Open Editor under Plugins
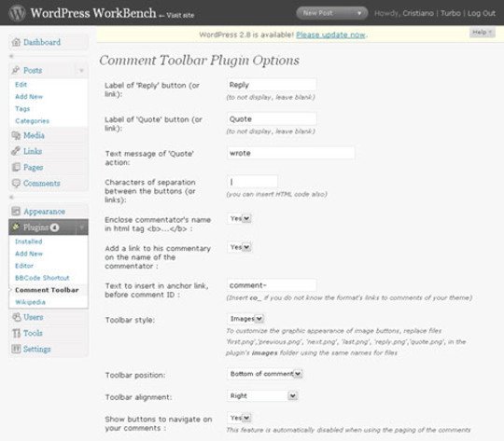This screenshot has height=441, width=504. tap(24, 266)
